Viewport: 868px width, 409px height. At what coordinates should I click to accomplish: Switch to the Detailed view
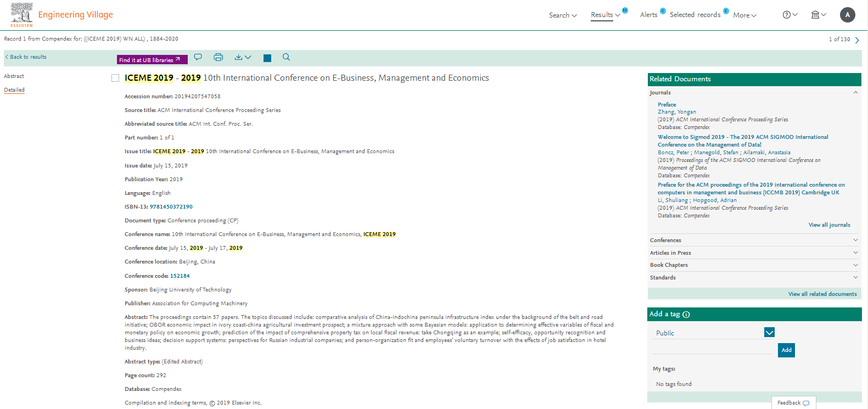[x=14, y=90]
